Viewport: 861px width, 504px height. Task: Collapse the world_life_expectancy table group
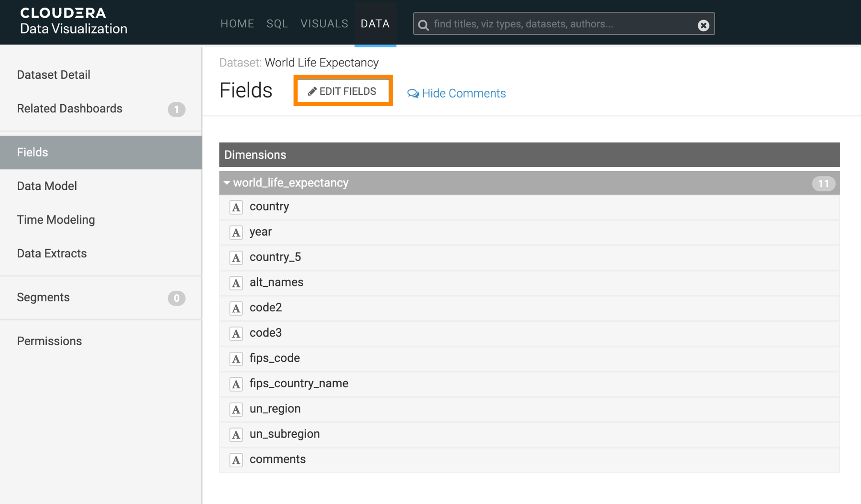pyautogui.click(x=227, y=183)
